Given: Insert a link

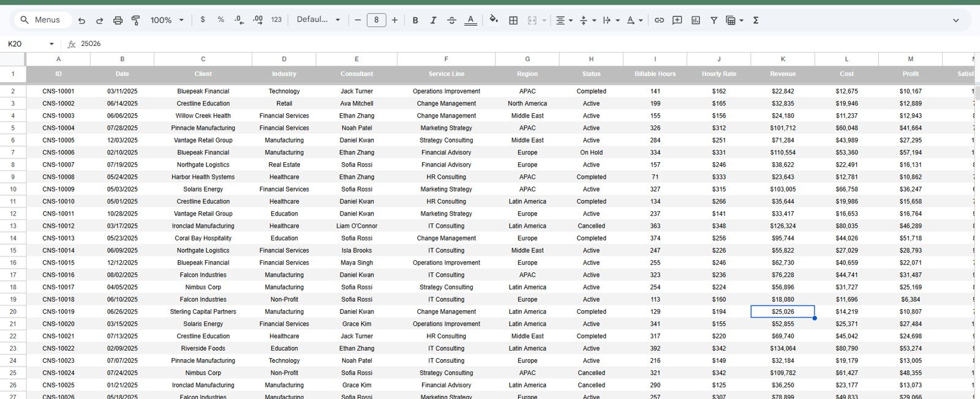Looking at the screenshot, I should pyautogui.click(x=659, y=20).
